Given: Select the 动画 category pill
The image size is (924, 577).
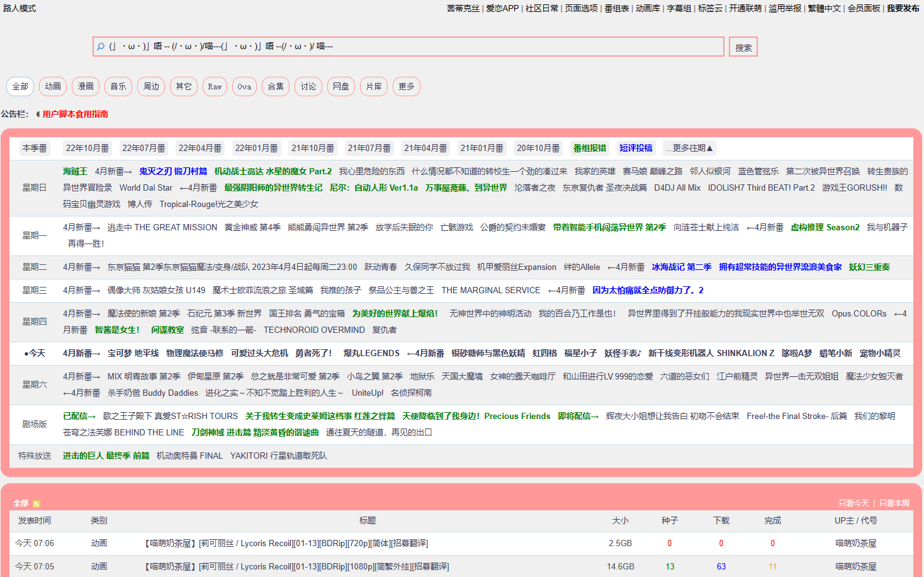Looking at the screenshot, I should (x=53, y=87).
